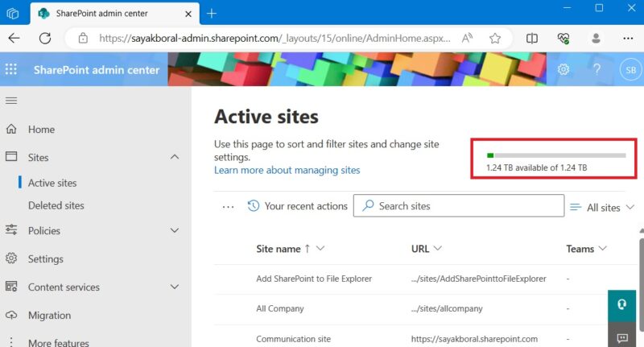Select Deleted sites in the sidebar
Image resolution: width=644 pixels, height=347 pixels.
pos(56,205)
